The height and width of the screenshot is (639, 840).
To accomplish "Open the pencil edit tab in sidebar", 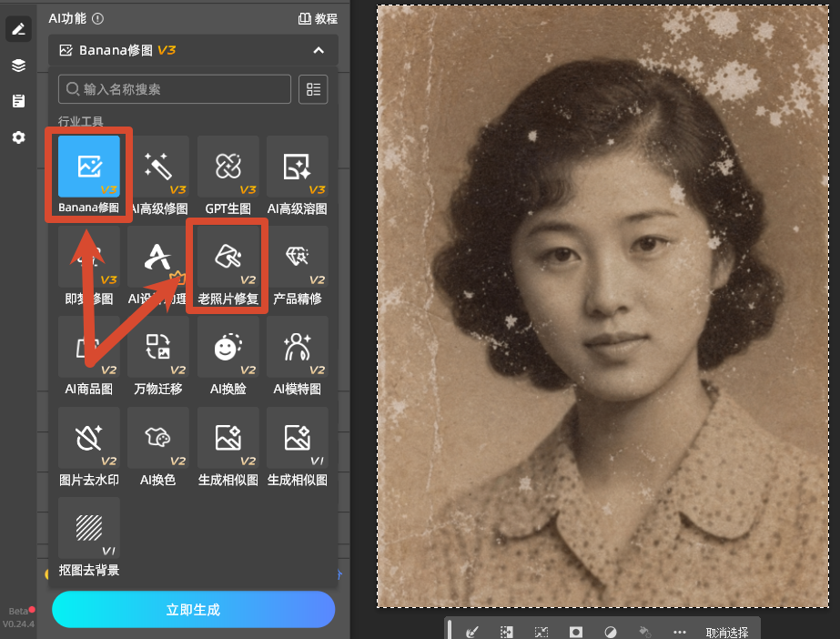I will tap(19, 28).
